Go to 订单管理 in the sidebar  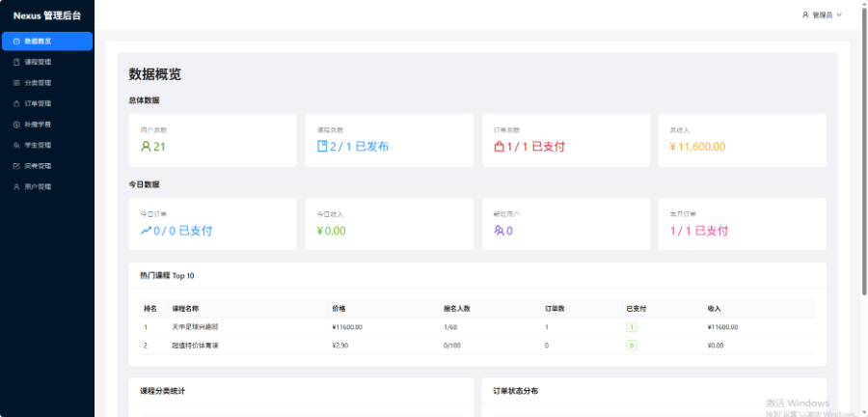[x=38, y=103]
